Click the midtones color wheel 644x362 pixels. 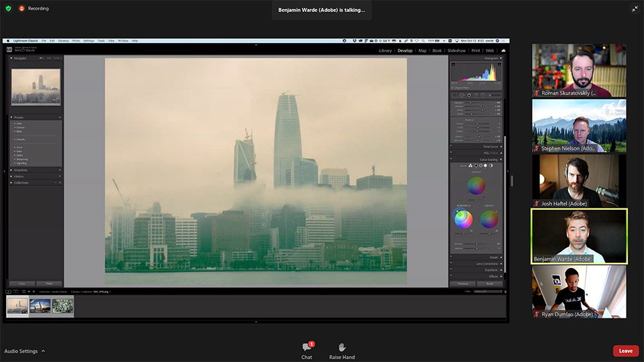[x=476, y=186]
